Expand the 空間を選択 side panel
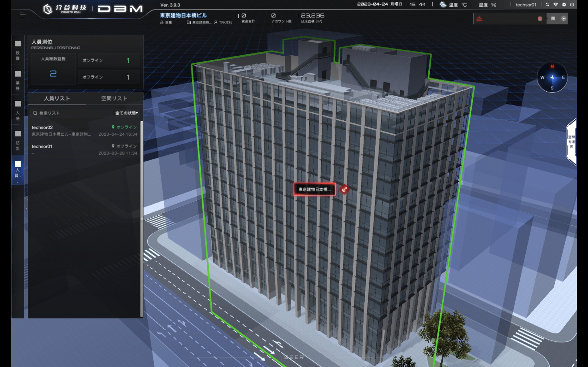Screen dimensions: 588x367 coord(571,142)
